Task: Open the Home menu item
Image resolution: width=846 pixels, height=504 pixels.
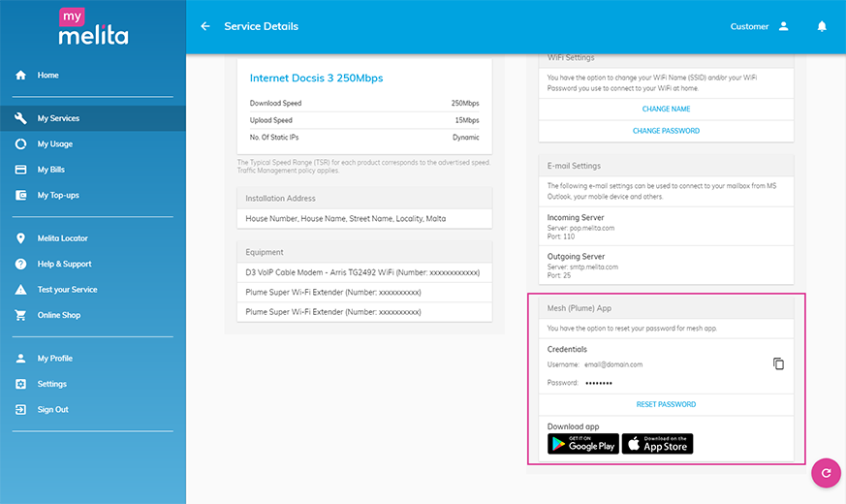Action: click(47, 75)
